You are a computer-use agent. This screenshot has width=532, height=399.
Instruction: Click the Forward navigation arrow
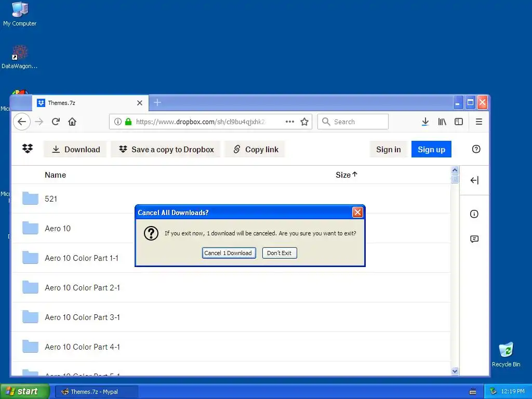coord(39,122)
